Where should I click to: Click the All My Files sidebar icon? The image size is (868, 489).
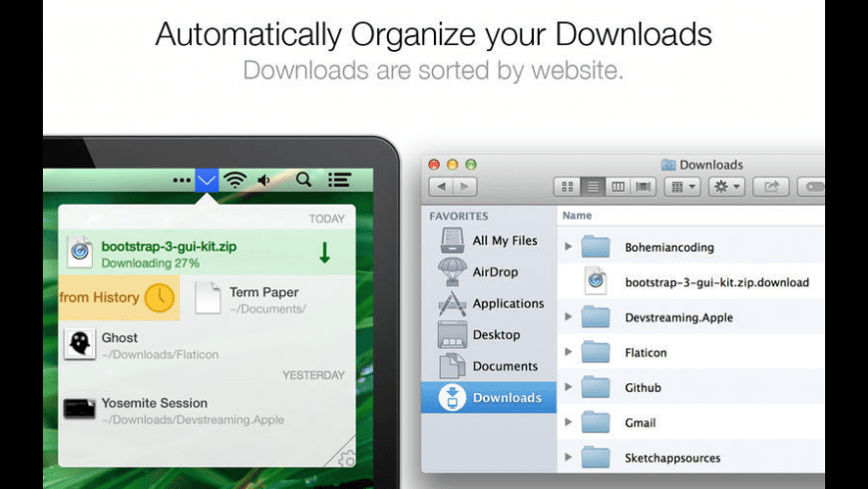click(452, 241)
